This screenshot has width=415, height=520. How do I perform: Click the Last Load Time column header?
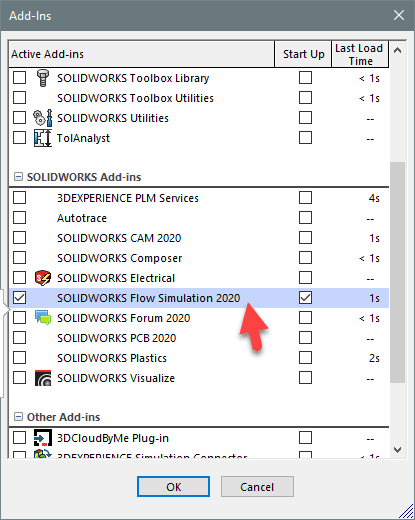(x=360, y=54)
